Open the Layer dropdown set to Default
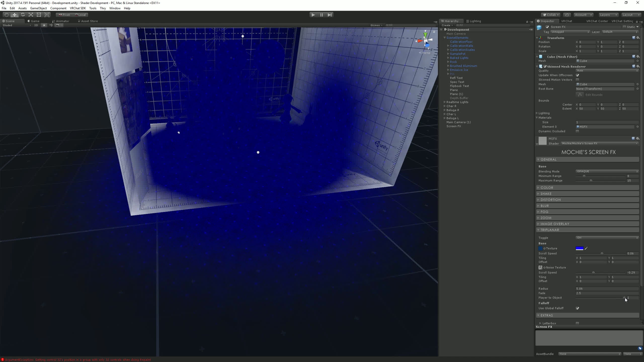 620,32
